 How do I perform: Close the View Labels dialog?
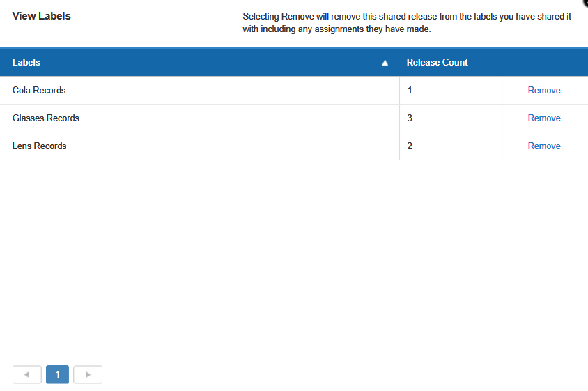[585, 2]
